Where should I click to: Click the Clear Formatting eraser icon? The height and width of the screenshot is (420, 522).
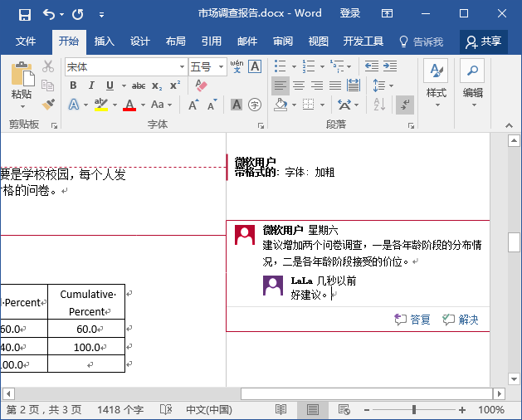201,85
